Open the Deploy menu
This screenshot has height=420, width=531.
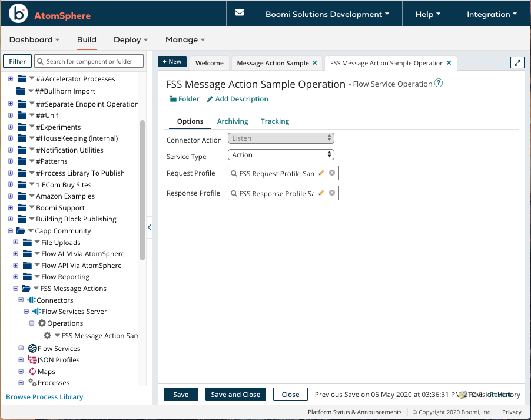pos(131,39)
